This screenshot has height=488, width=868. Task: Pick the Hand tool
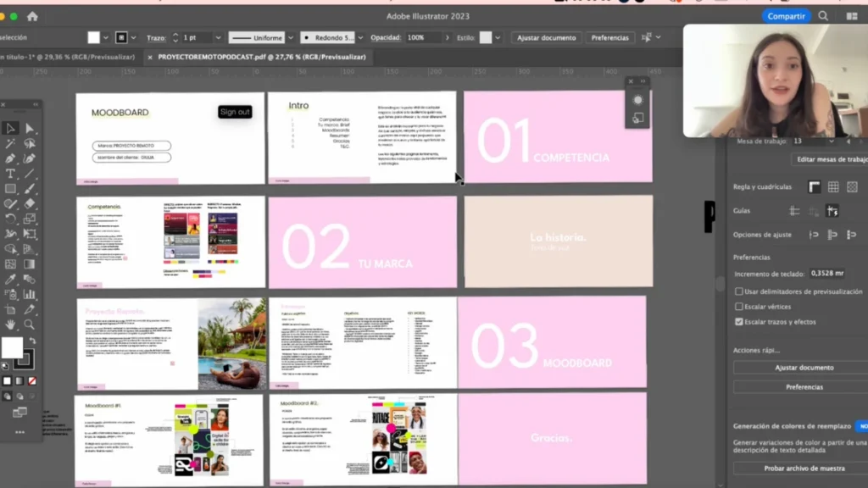[10, 324]
